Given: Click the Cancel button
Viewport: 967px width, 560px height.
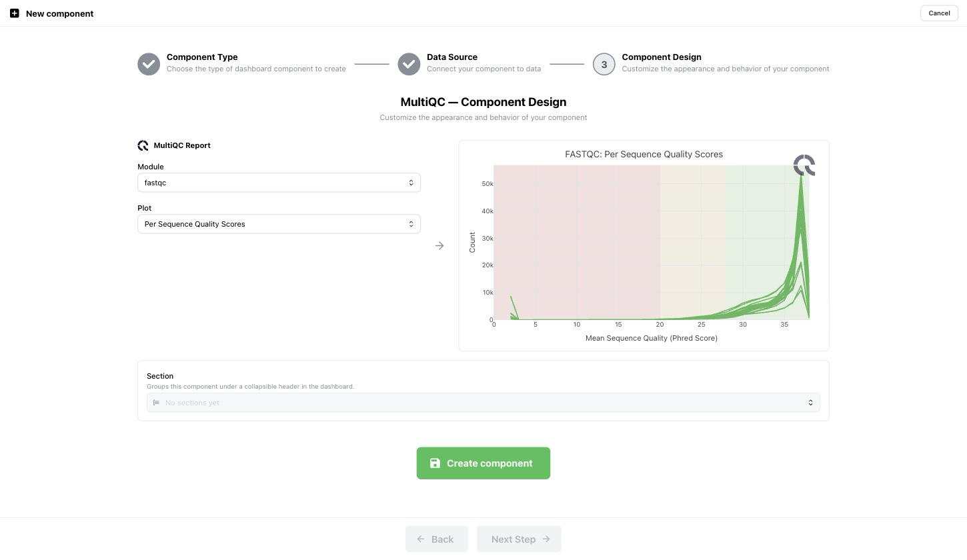Looking at the screenshot, I should tap(939, 13).
